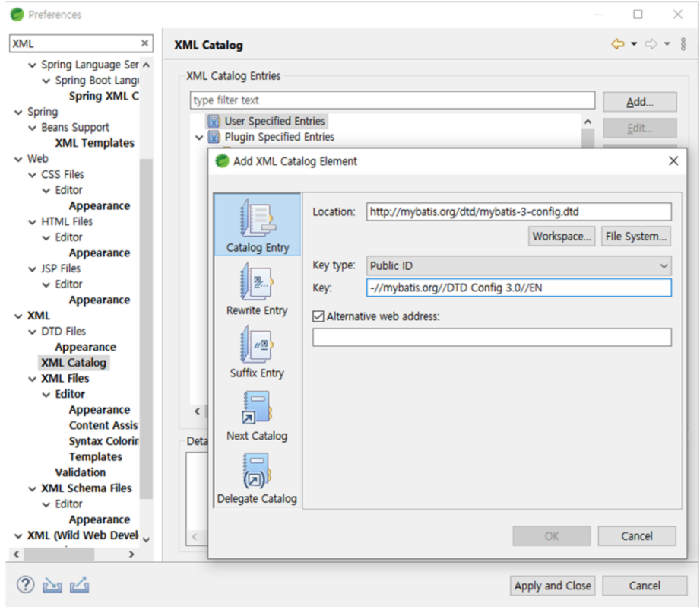This screenshot has width=700, height=610.
Task: Close the Add XML Catalog Element dialog
Action: coord(673,161)
